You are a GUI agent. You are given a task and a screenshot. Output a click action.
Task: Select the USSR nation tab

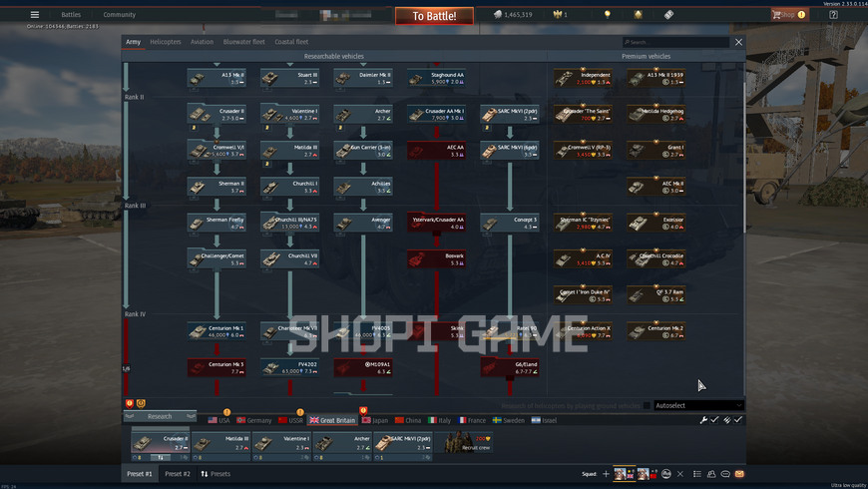point(290,421)
